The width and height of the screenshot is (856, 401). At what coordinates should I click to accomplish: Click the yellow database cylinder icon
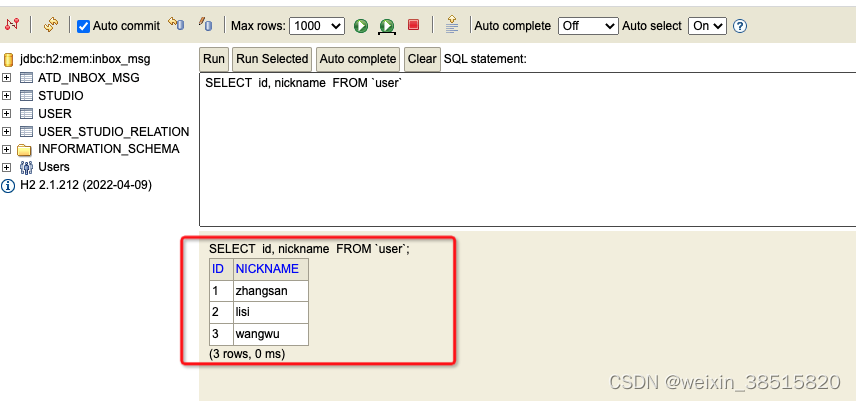coord(9,59)
